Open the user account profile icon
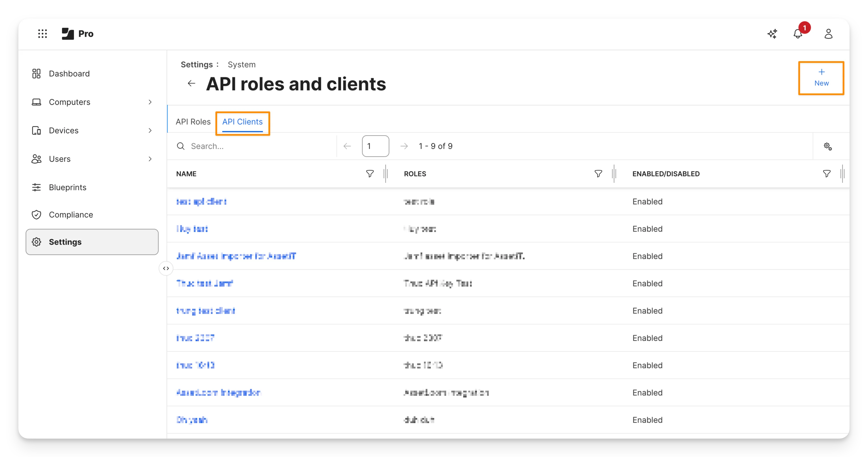 [x=828, y=34]
